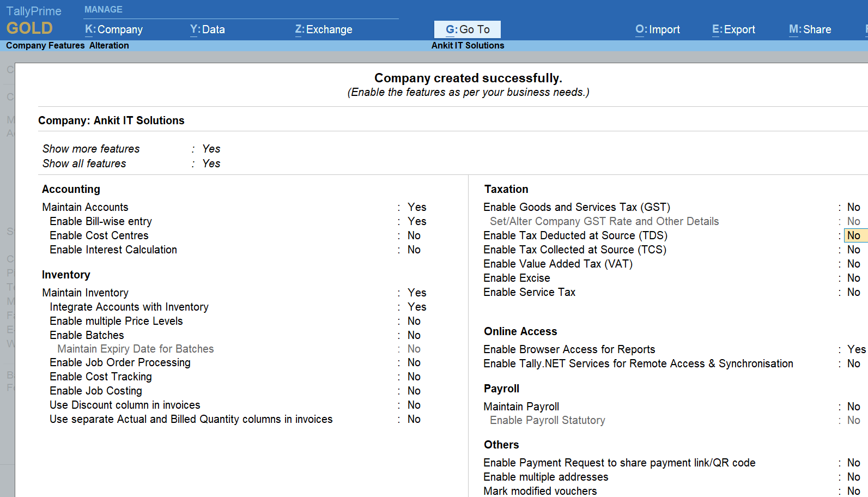Open the M: Share menu
Screen dimensions: 868x497
coord(810,29)
